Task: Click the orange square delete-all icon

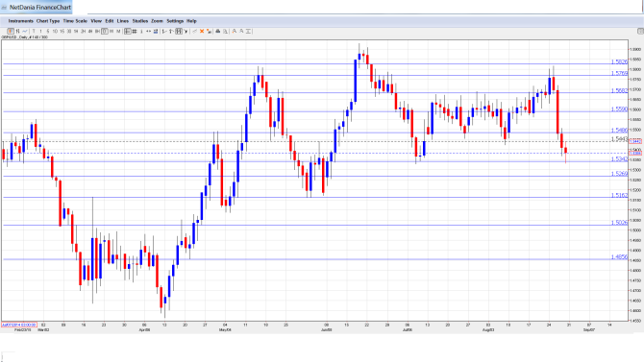Action: pos(209,31)
